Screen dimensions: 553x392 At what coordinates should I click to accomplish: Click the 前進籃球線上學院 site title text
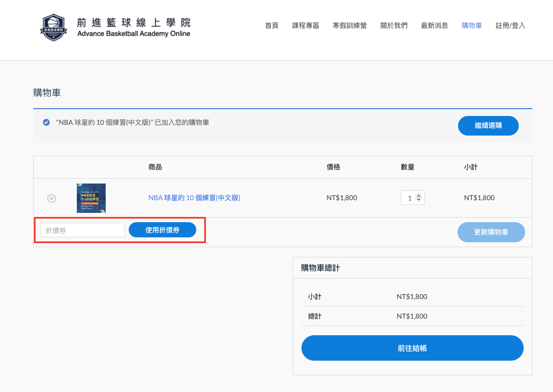(x=134, y=23)
